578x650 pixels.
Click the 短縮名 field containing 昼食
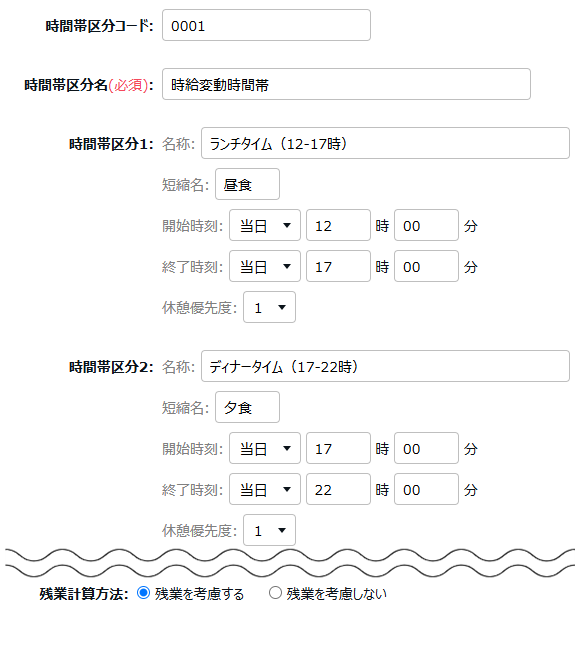pos(247,184)
